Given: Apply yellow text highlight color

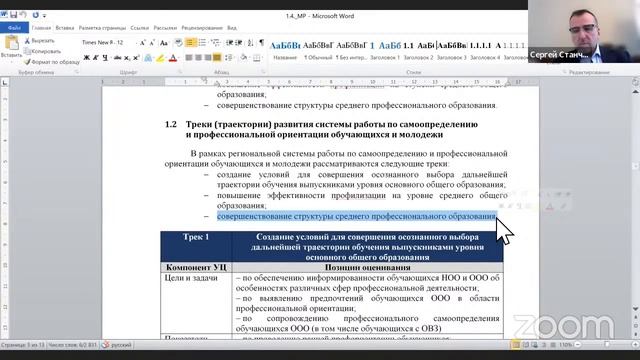Looking at the screenshot, I should [x=160, y=58].
